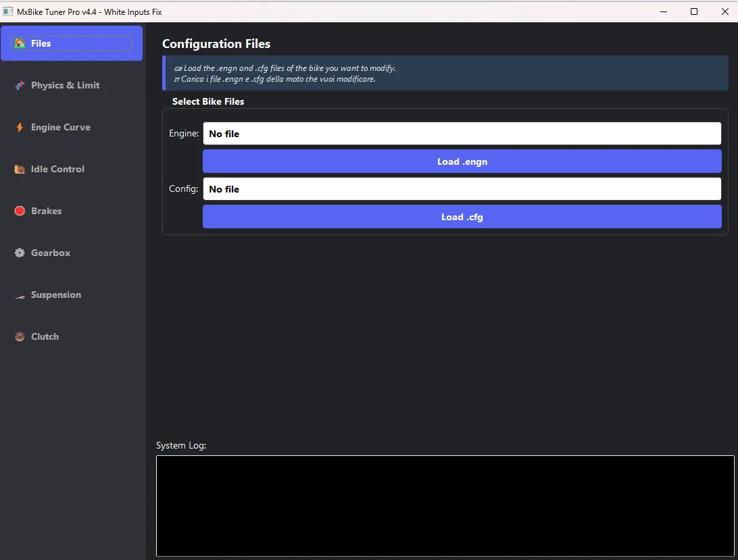Minimize the MxBike Tuner Pro window
738x560 pixels.
click(663, 11)
